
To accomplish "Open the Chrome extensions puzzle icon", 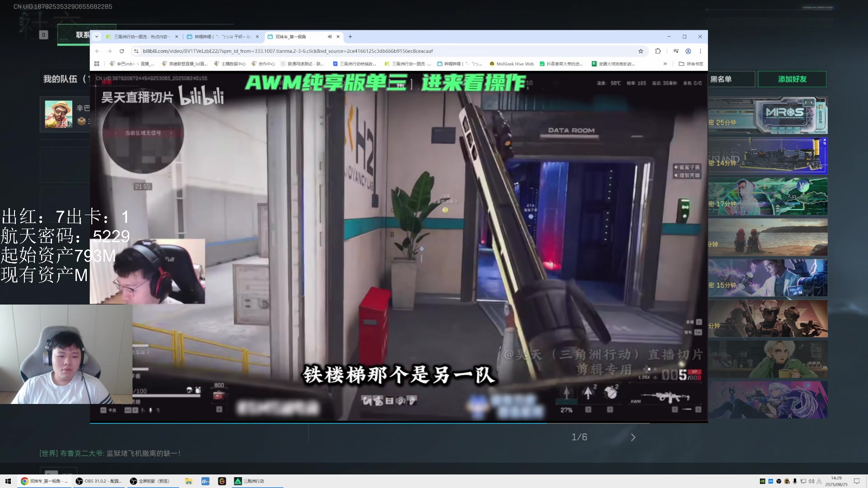I will (x=658, y=51).
